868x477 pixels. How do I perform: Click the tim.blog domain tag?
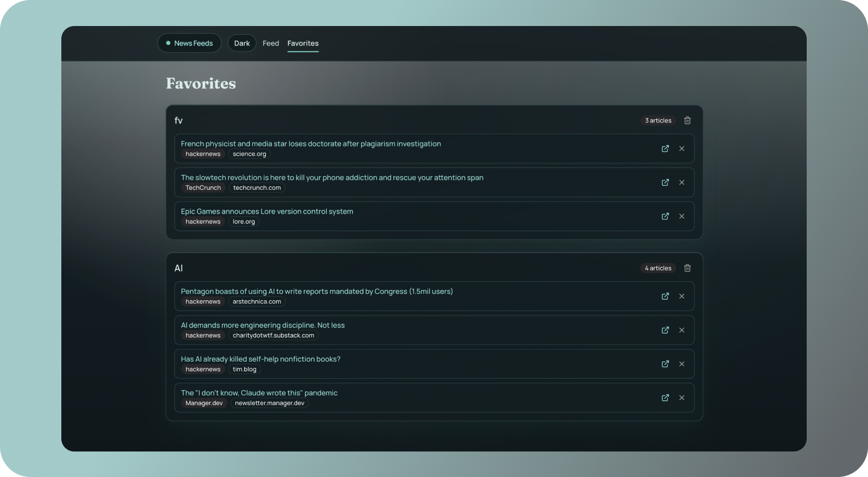(x=245, y=369)
